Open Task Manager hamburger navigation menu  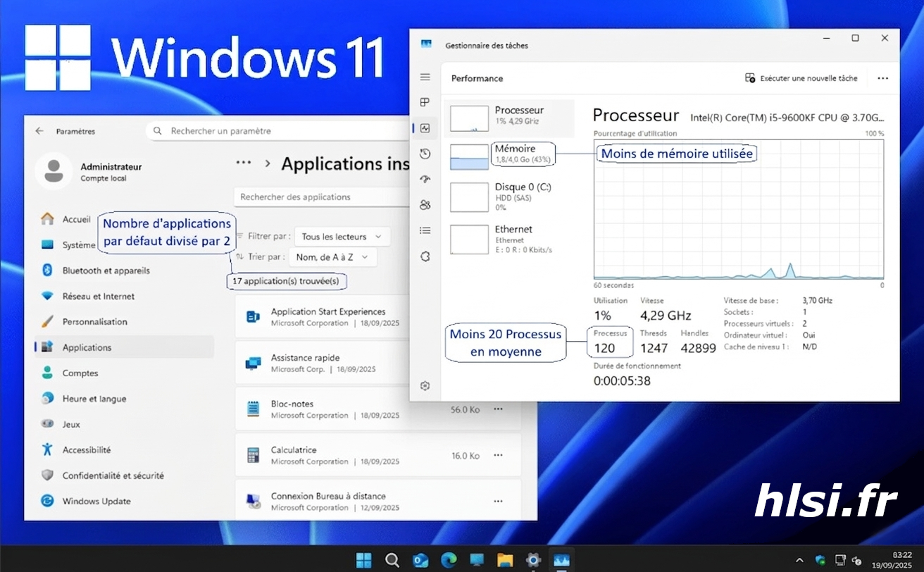pos(425,77)
